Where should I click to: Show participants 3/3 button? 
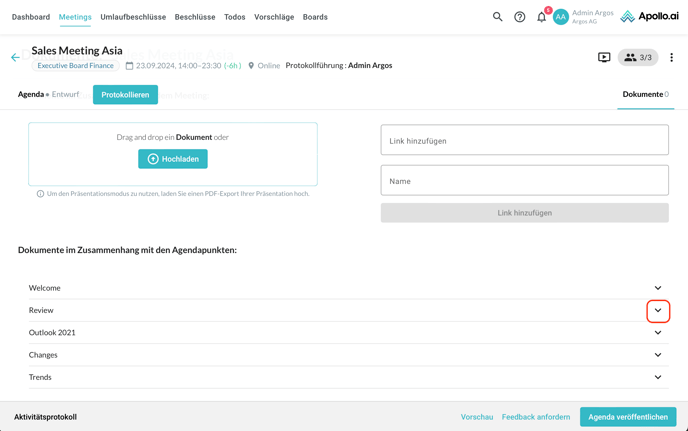[637, 58]
